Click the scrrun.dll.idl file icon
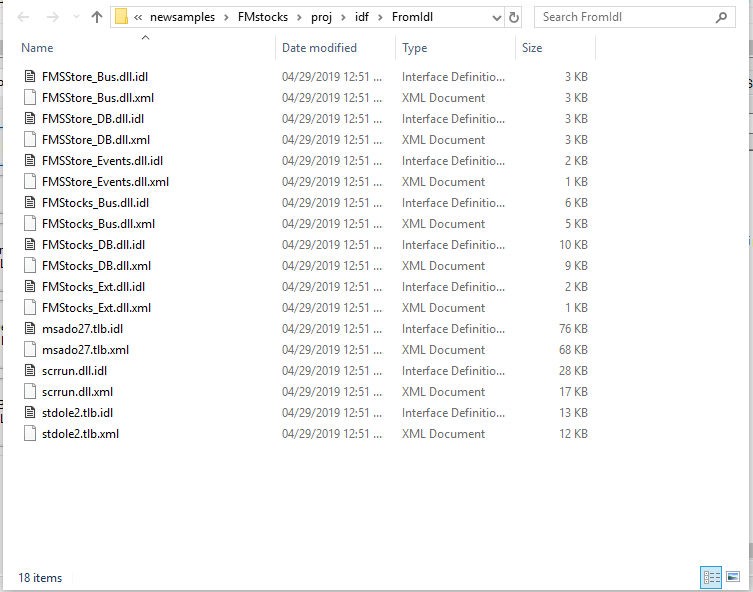Viewport: 753px width, 592px height. (29, 371)
